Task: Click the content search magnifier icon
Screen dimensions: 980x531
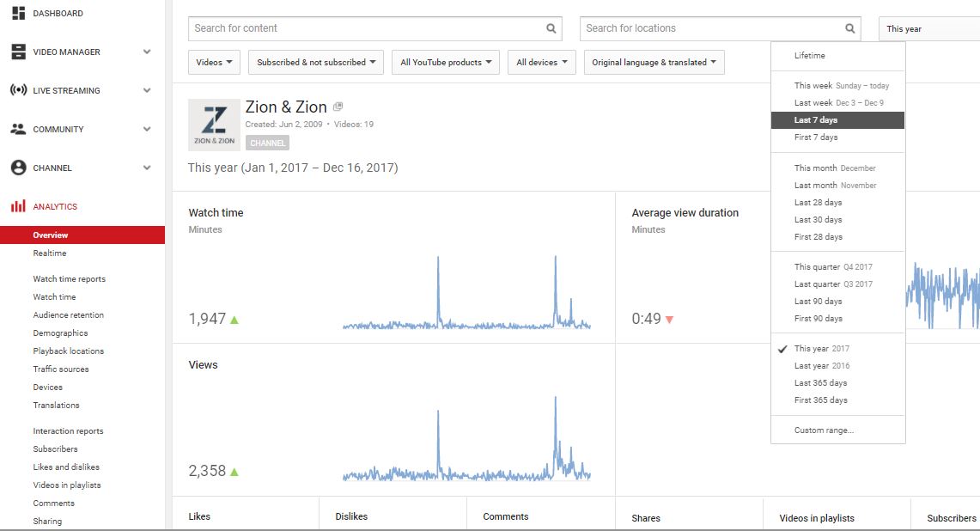Action: pyautogui.click(x=551, y=27)
